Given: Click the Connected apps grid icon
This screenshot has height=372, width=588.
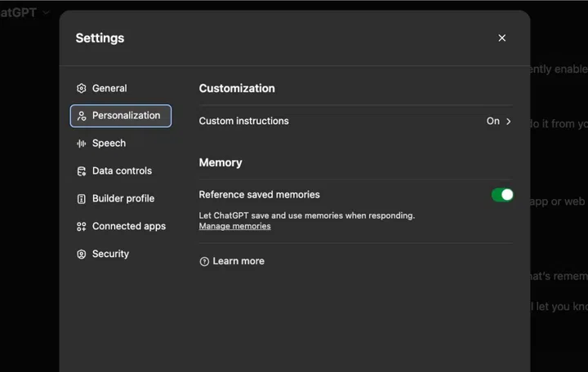Looking at the screenshot, I should (x=81, y=227).
